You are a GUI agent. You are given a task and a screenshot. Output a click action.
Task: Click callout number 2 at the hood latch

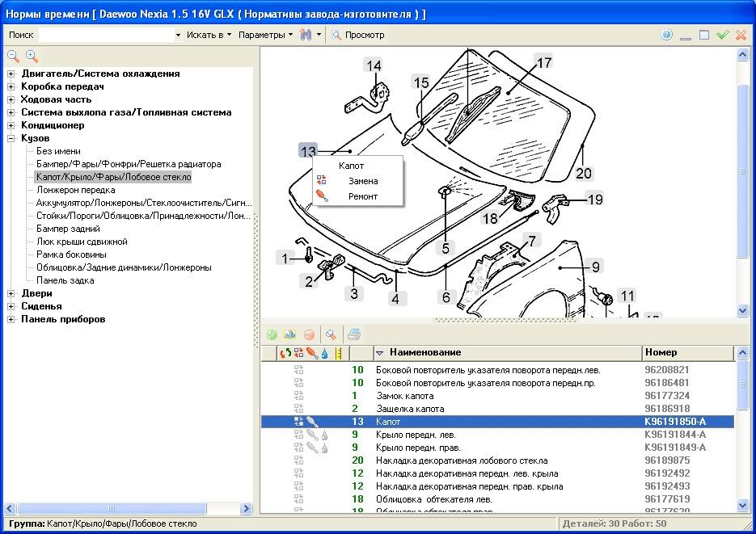coord(309,281)
